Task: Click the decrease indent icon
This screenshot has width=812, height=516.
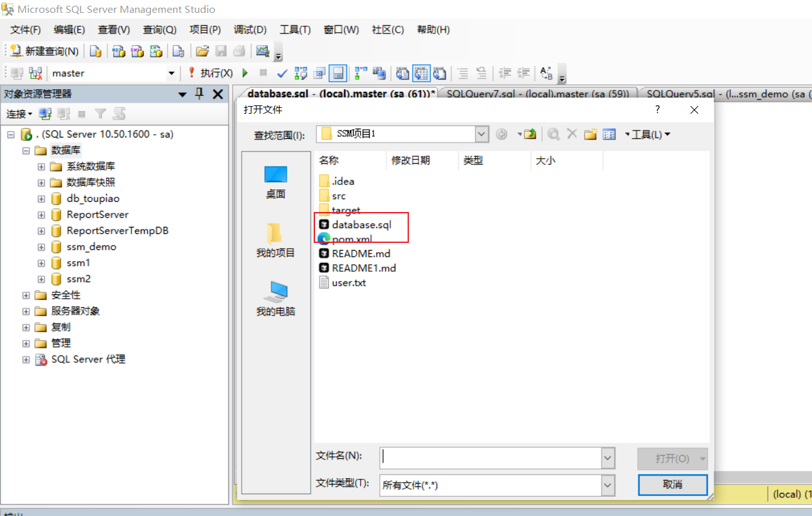Action: coord(505,73)
